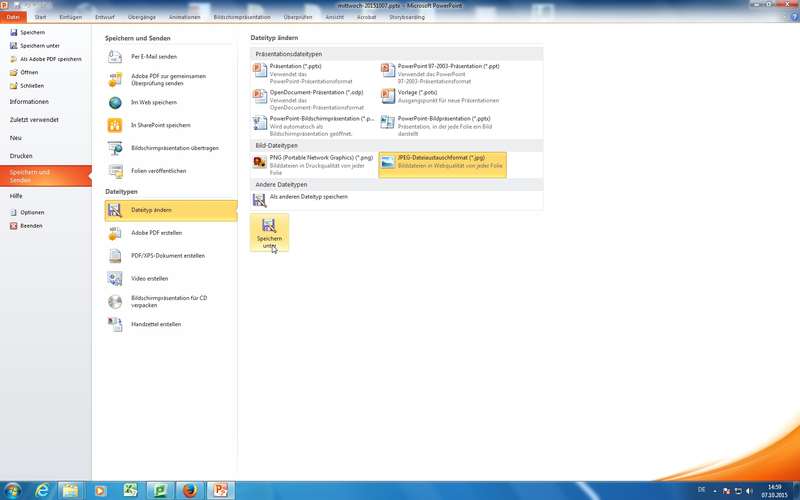Switch to the Bildschirmpräsentation ribbon tab
This screenshot has height=500, width=800.
click(242, 17)
